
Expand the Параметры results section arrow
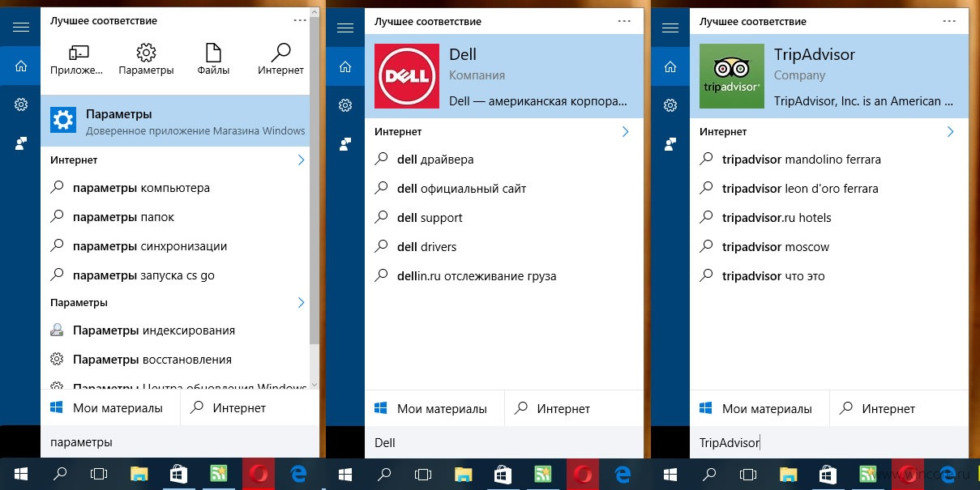point(301,303)
